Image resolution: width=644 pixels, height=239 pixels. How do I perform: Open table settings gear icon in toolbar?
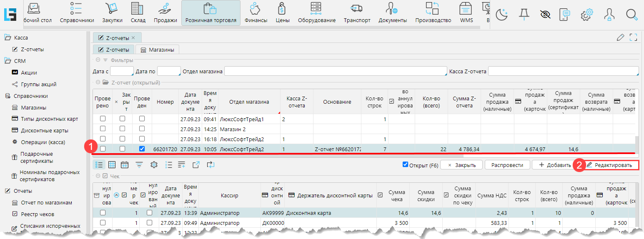point(154,165)
